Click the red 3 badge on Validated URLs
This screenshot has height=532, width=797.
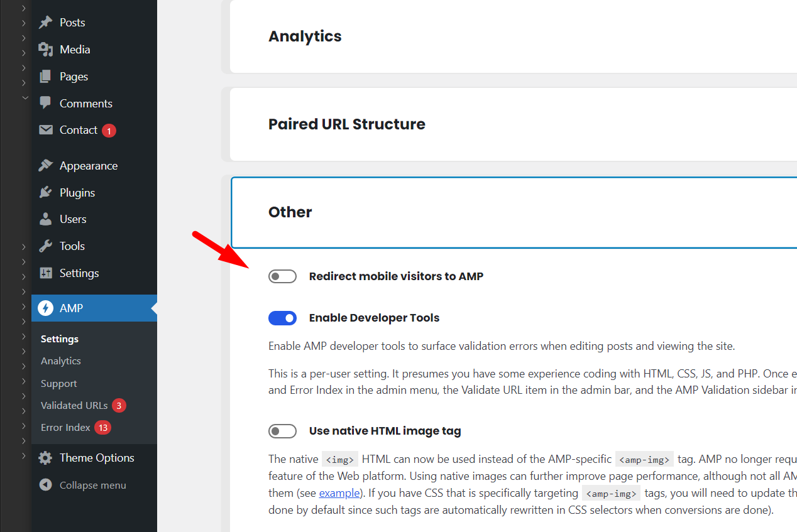119,406
